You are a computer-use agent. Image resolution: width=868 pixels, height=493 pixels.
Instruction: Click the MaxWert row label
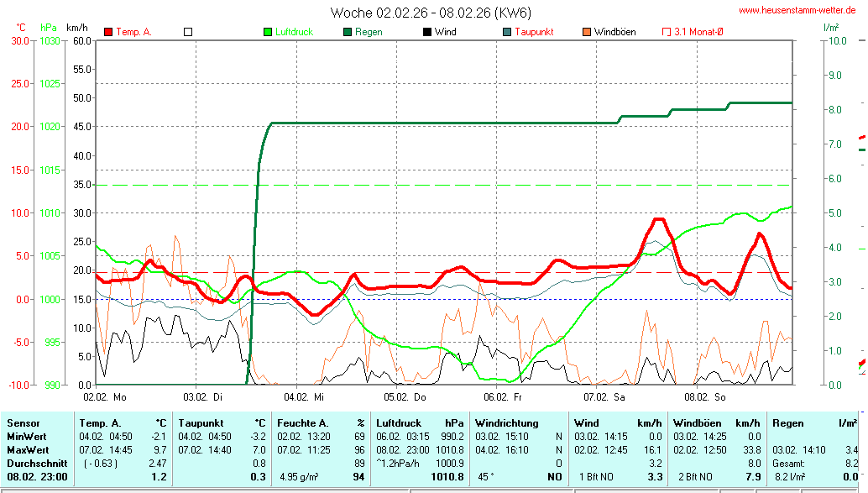pyautogui.click(x=28, y=449)
